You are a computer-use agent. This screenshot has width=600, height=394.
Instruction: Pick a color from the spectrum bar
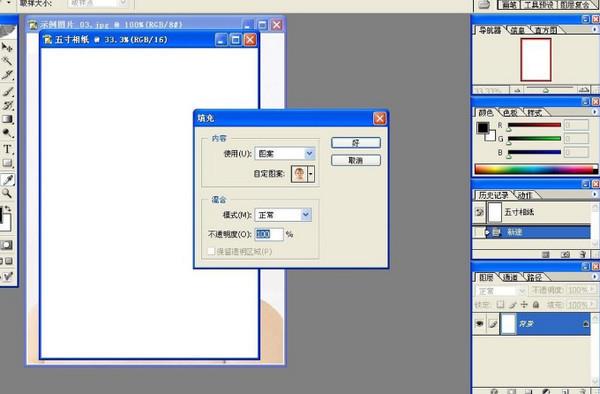click(x=536, y=169)
